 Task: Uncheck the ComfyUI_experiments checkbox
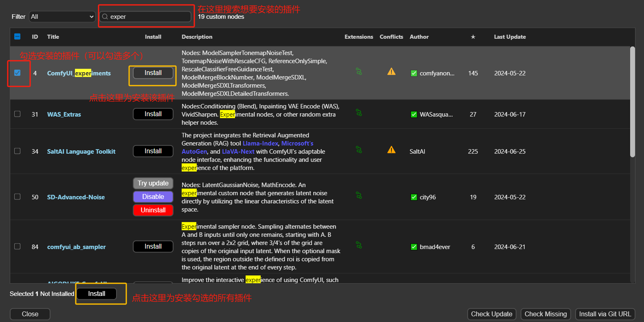pos(17,73)
